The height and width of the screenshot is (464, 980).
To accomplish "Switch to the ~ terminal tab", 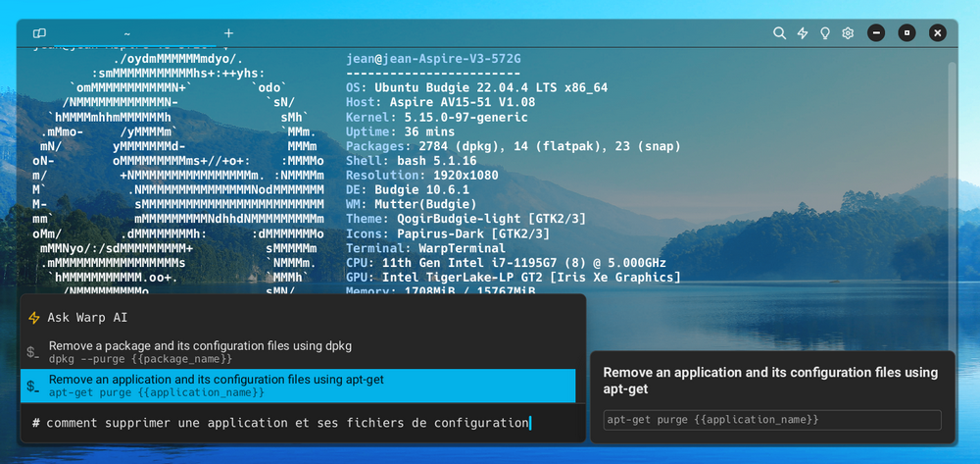I will point(127,33).
